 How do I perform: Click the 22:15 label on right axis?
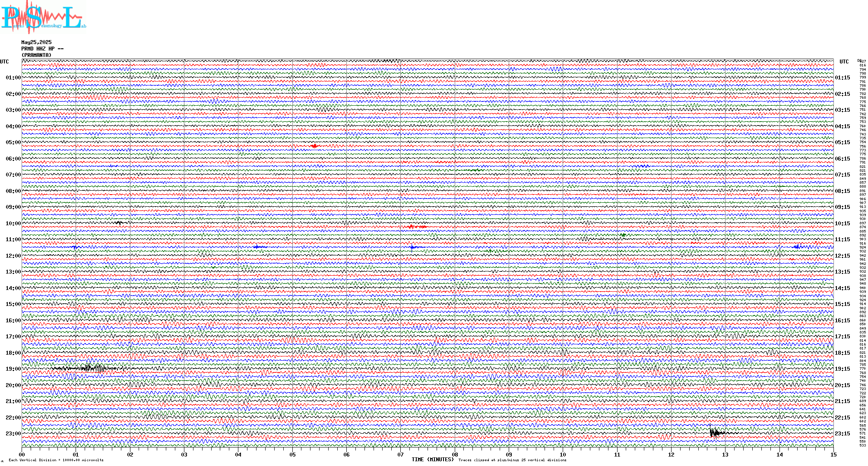[x=843, y=418]
